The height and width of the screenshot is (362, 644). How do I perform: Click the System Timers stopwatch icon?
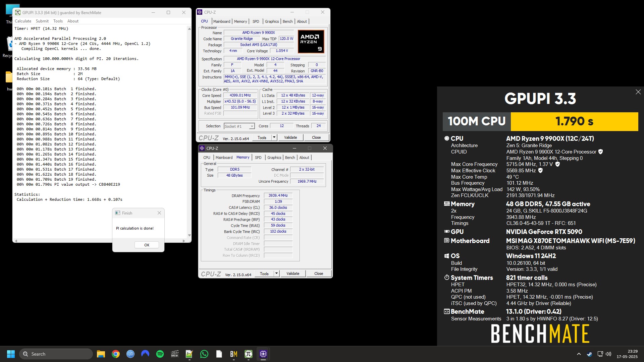[x=447, y=277]
